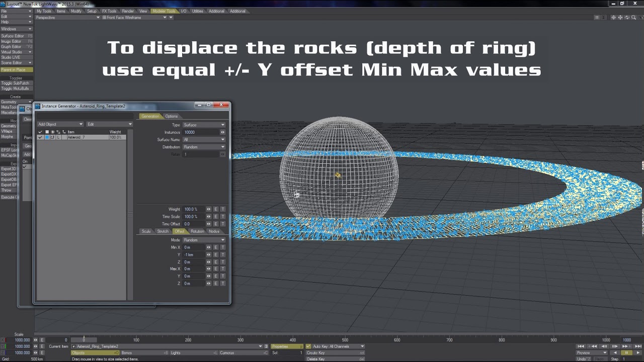Switch item mode to Cameras
This screenshot has height=362, width=644.
[x=243, y=353]
